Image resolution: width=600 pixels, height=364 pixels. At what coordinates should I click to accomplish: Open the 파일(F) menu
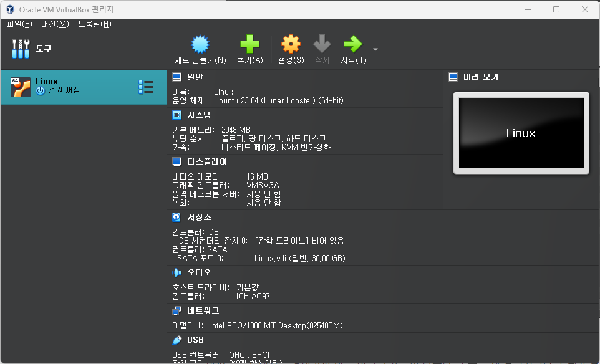19,24
